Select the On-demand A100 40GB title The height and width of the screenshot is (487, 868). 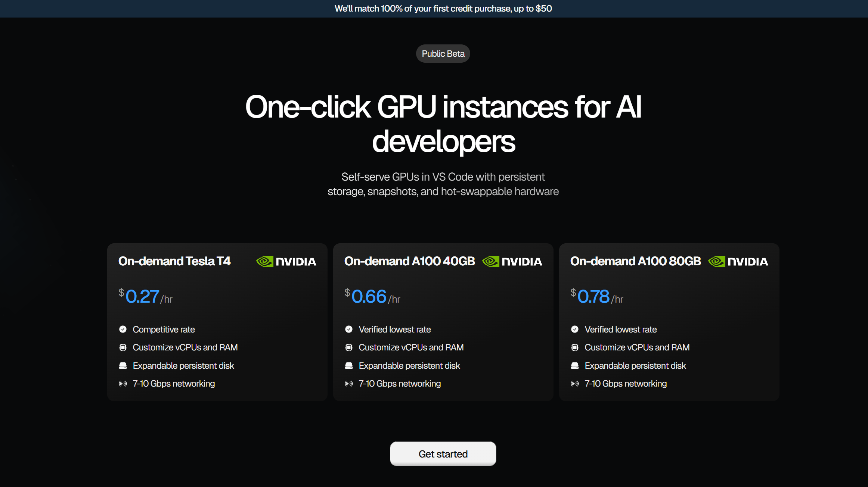click(x=409, y=261)
